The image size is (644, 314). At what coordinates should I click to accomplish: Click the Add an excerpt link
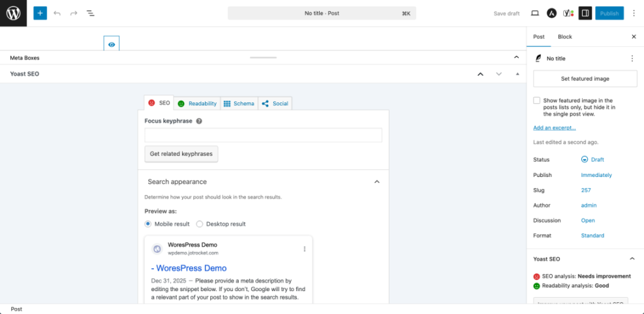pos(555,128)
